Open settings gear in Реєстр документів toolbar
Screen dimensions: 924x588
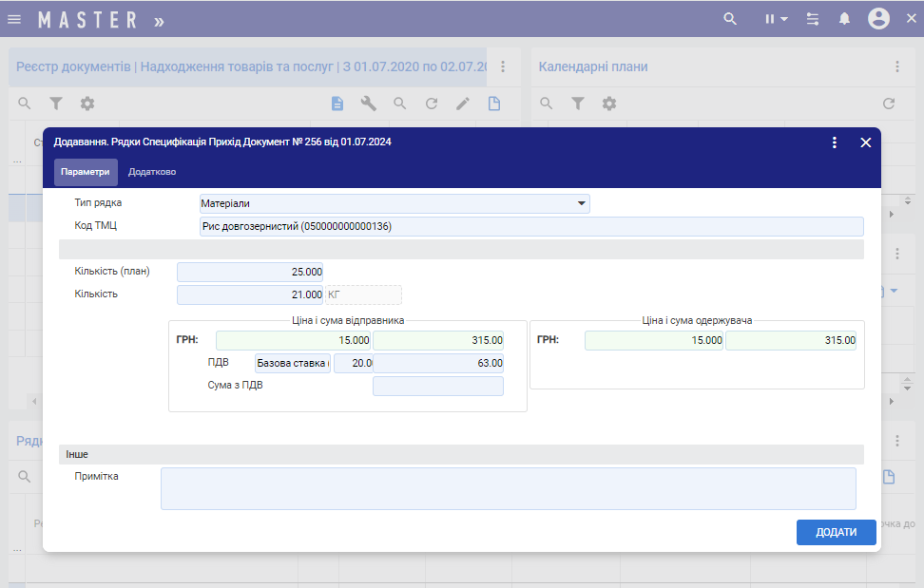[x=87, y=104]
